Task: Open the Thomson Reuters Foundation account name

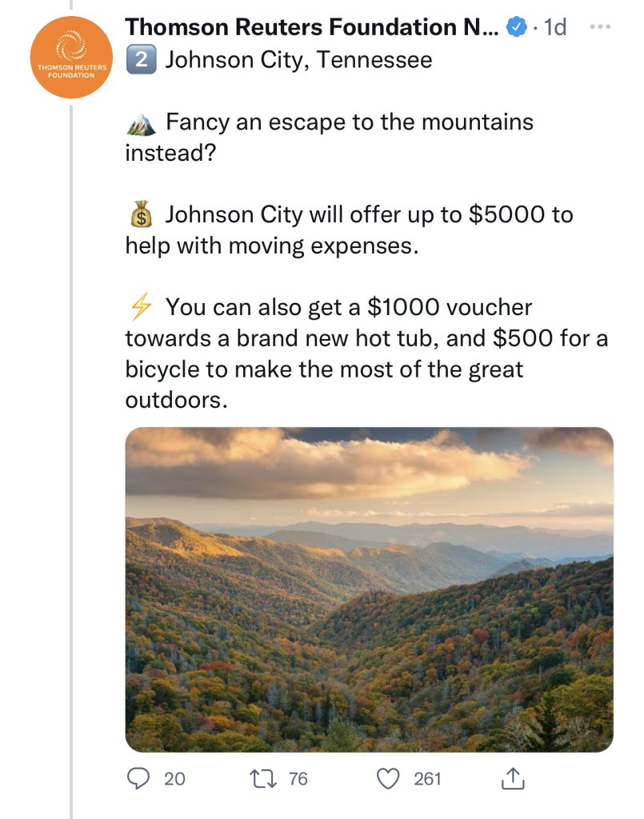Action: coord(312,27)
